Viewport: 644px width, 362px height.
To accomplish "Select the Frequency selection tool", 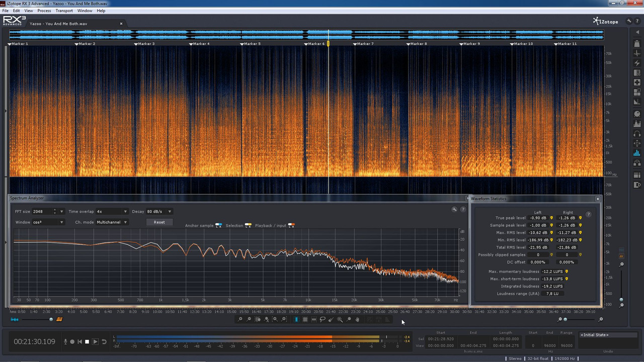I will [314, 319].
